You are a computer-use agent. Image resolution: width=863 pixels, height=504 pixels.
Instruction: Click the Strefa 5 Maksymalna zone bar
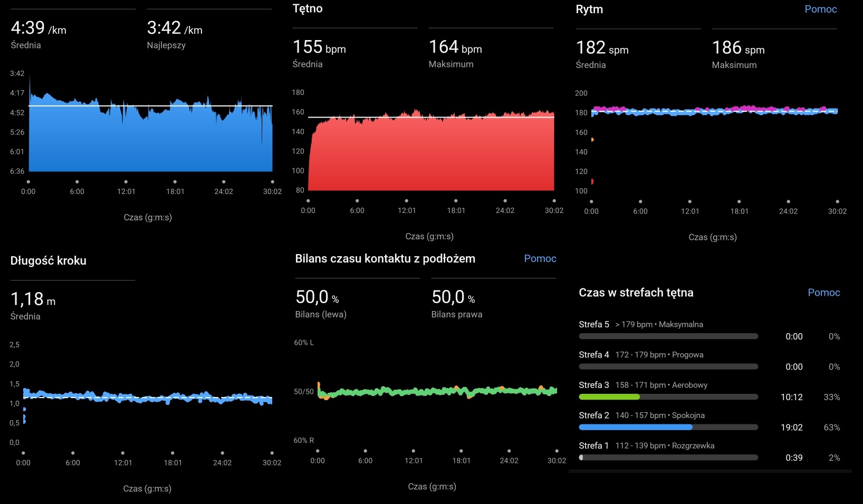point(668,336)
